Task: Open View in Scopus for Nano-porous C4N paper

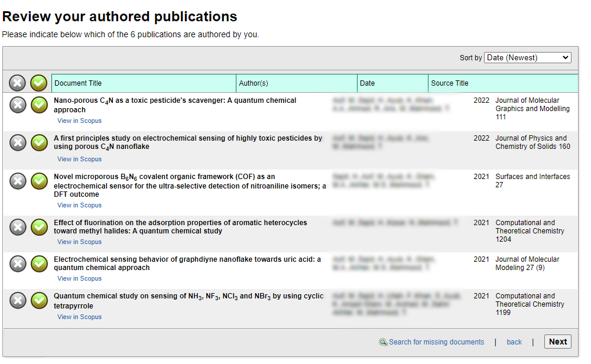Action: [80, 121]
